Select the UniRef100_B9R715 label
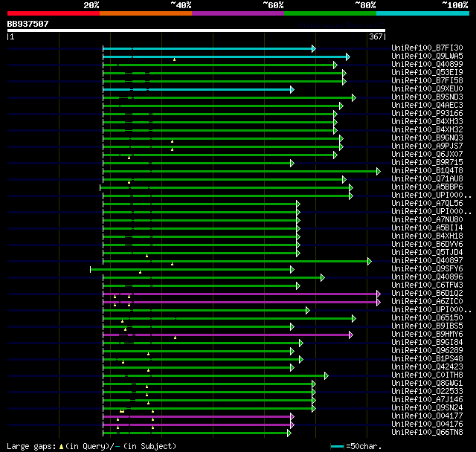 click(x=427, y=163)
